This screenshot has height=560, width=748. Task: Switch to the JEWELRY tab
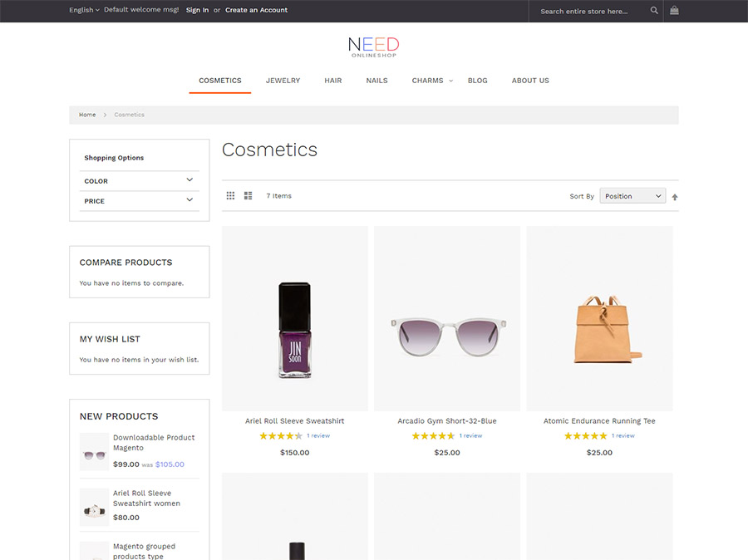tap(283, 81)
